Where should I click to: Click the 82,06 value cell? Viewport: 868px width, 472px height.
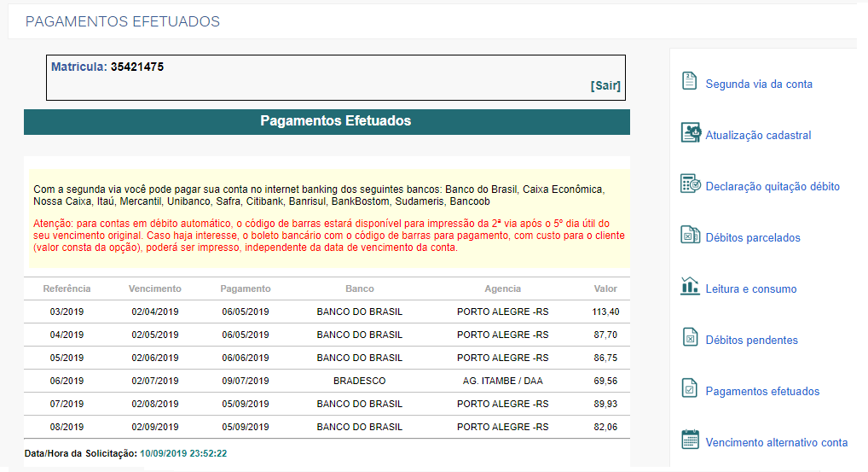pyautogui.click(x=605, y=427)
